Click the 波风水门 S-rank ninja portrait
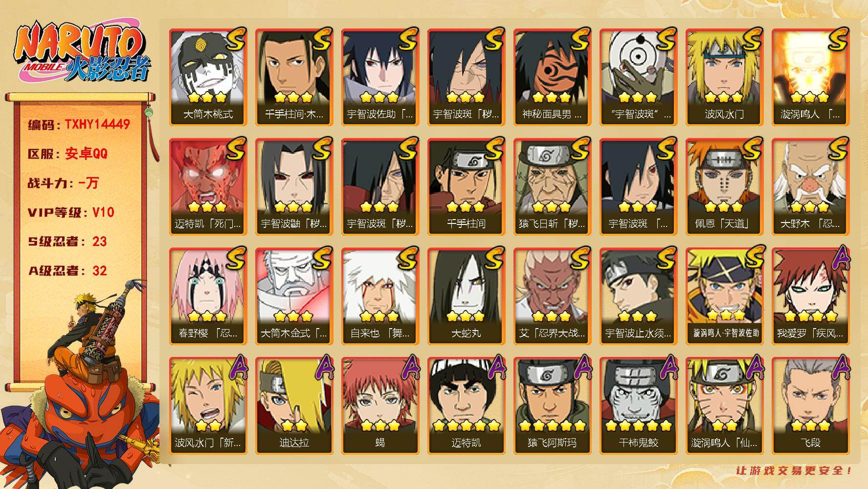Viewport: 868px width, 489px height. (x=725, y=77)
